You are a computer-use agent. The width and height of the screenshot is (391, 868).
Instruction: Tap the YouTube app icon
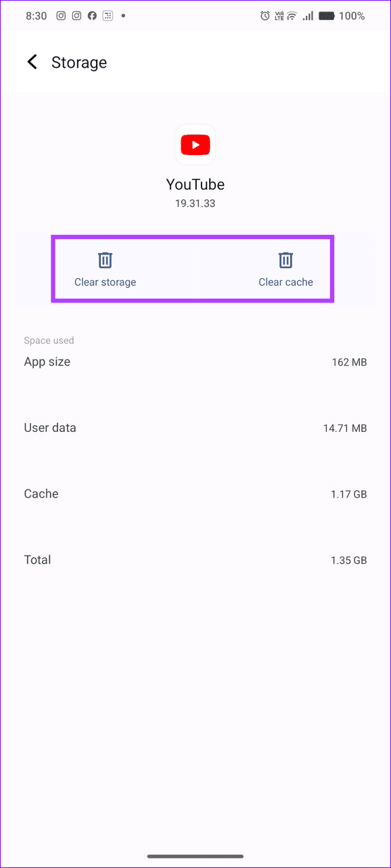pos(195,145)
